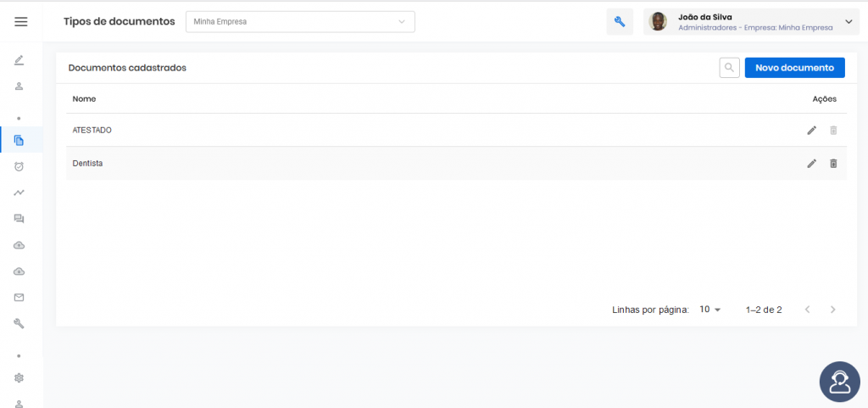
Task: Click the wrench icon in sidebar
Action: click(19, 324)
